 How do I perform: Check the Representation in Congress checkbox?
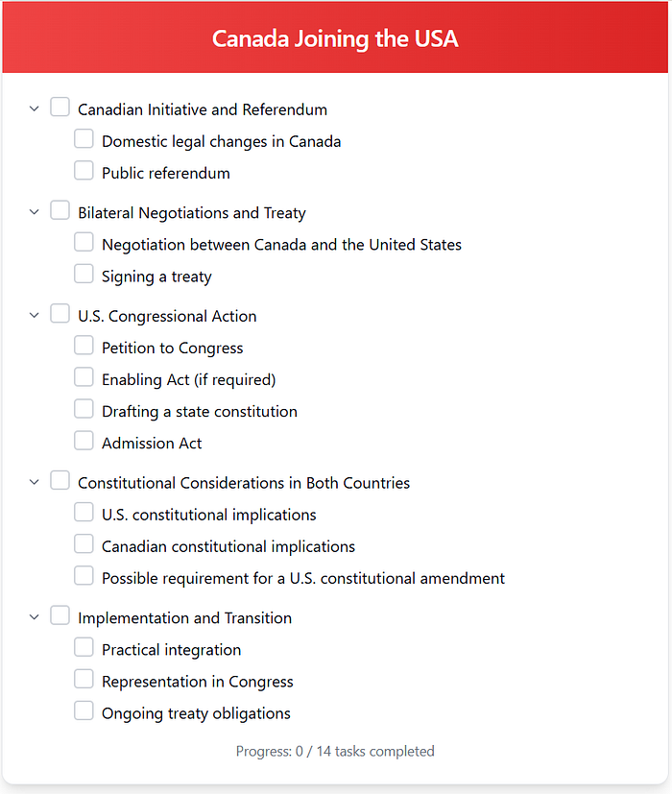click(x=84, y=679)
